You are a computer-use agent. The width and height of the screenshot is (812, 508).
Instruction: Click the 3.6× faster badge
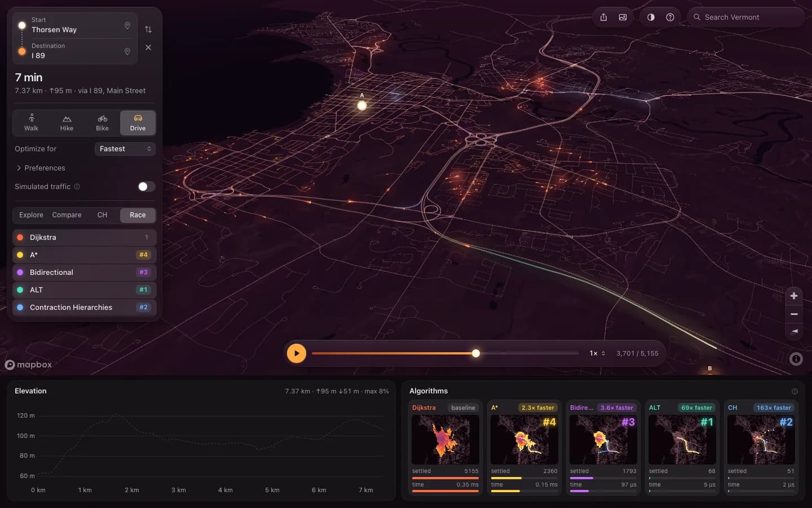[616, 408]
